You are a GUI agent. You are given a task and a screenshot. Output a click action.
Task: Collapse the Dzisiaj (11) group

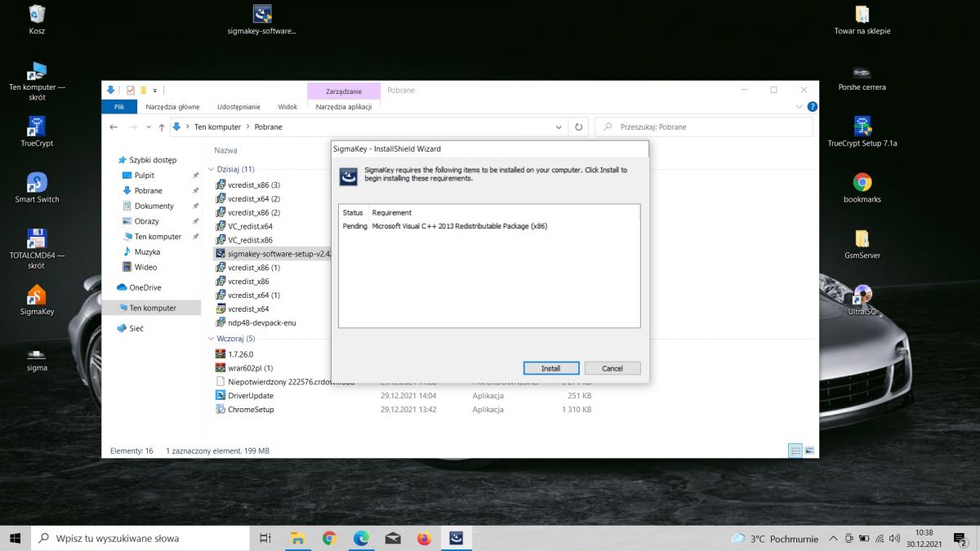[x=211, y=169]
